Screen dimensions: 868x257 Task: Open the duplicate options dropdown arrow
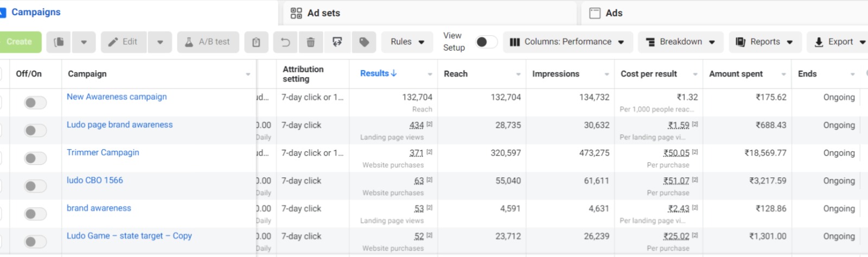click(x=84, y=42)
